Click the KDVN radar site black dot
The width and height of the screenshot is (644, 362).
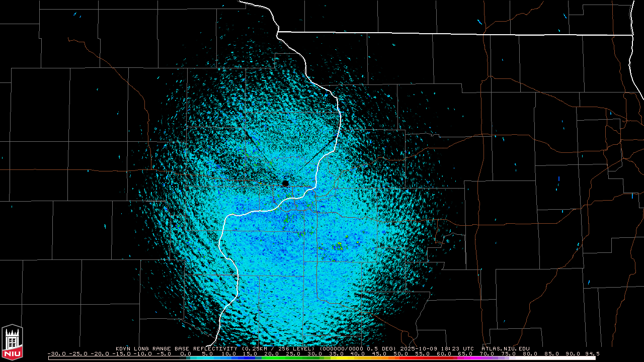(285, 184)
